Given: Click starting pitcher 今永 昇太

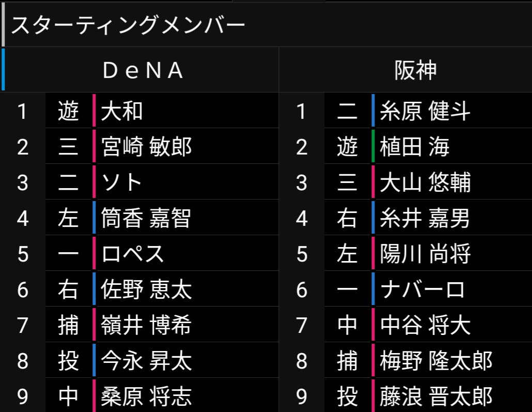Looking at the screenshot, I should point(147,361).
